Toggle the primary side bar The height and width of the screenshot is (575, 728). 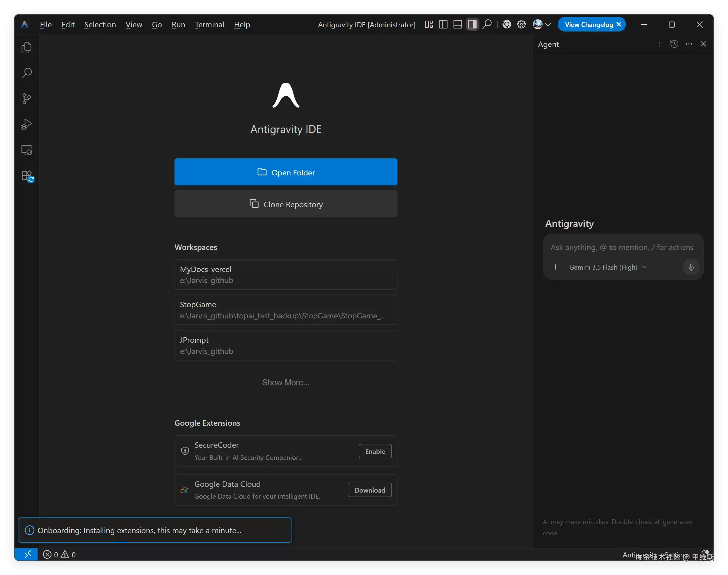pyautogui.click(x=443, y=24)
